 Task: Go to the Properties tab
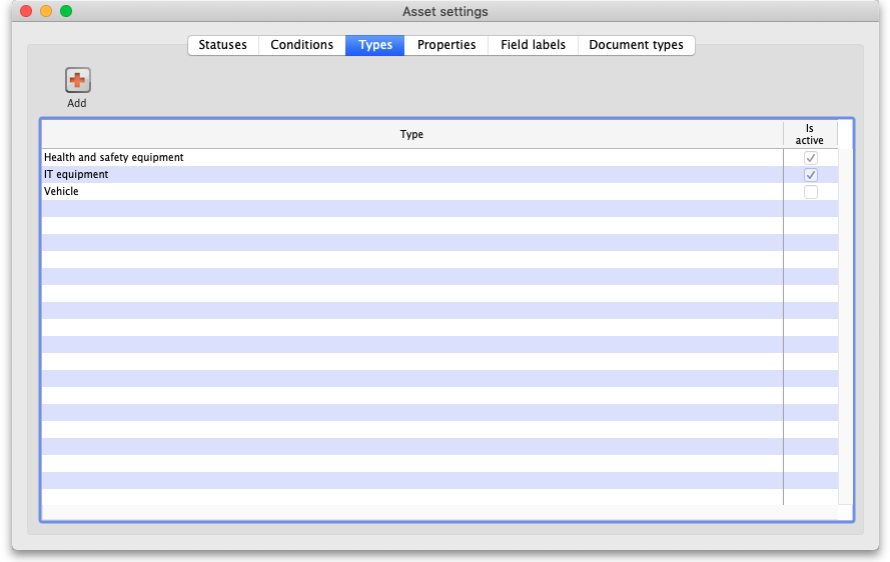coord(446,45)
